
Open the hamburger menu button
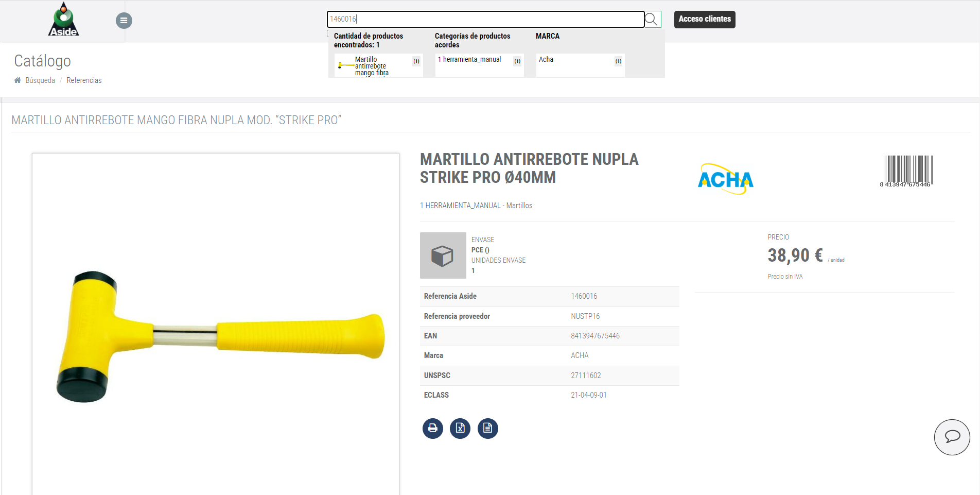coord(124,21)
